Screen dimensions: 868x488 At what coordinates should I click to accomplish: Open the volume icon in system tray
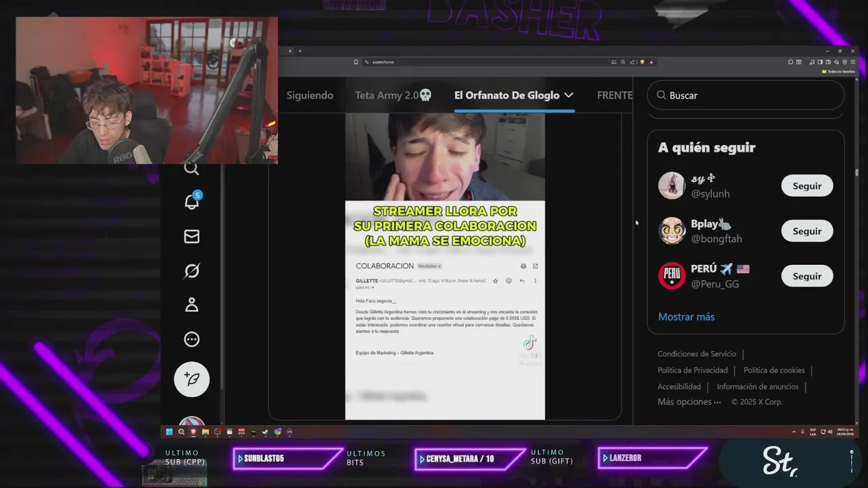(x=830, y=432)
